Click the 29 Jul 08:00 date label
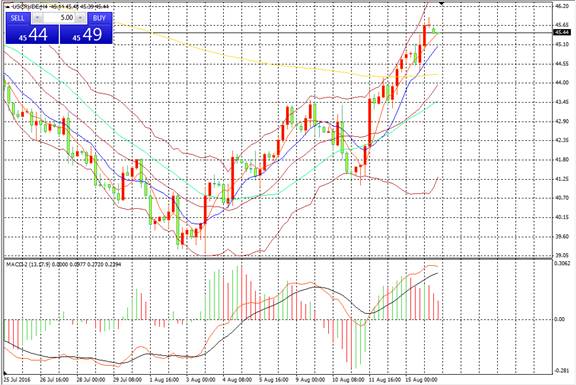Image resolution: width=576 pixels, height=385 pixels. (x=127, y=379)
